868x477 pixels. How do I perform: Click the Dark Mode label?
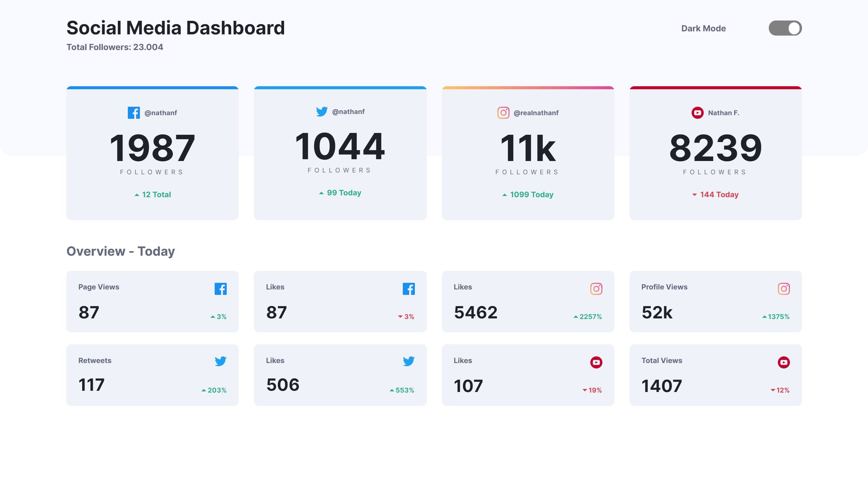click(x=703, y=28)
